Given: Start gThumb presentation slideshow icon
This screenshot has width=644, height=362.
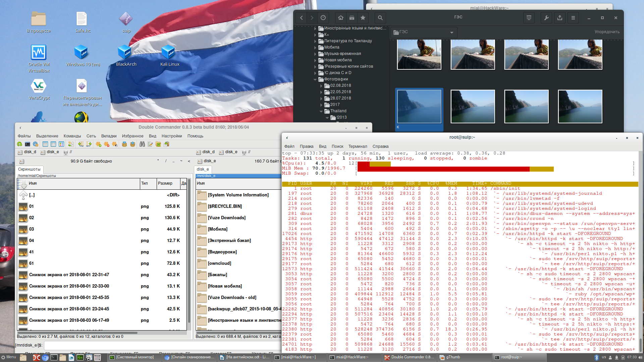Looking at the screenshot, I should point(529,18).
